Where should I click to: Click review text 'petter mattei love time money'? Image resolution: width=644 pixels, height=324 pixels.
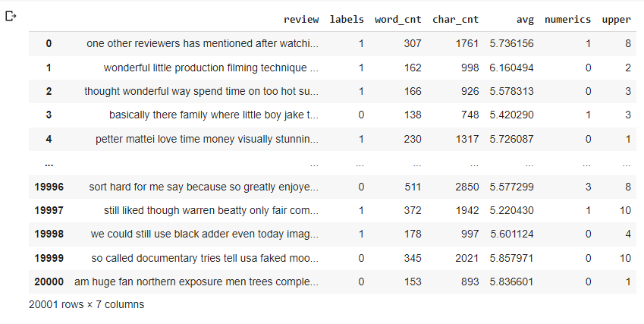[207, 139]
